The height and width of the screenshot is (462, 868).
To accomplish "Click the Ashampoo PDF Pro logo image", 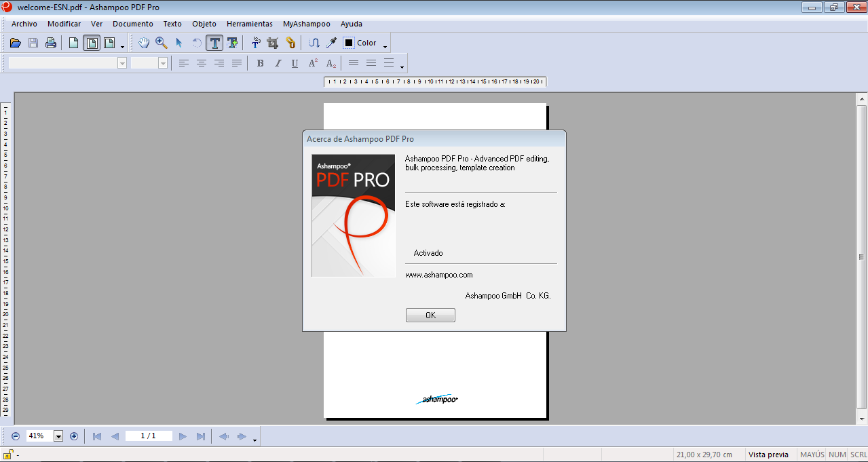I will pyautogui.click(x=354, y=216).
